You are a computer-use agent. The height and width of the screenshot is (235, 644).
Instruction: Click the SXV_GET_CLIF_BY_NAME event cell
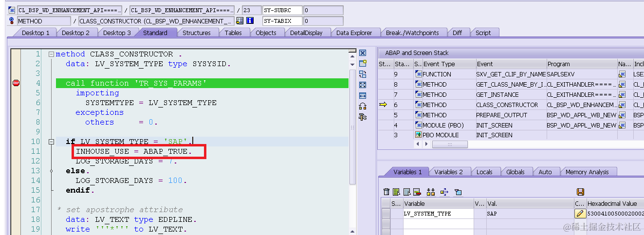(511, 74)
